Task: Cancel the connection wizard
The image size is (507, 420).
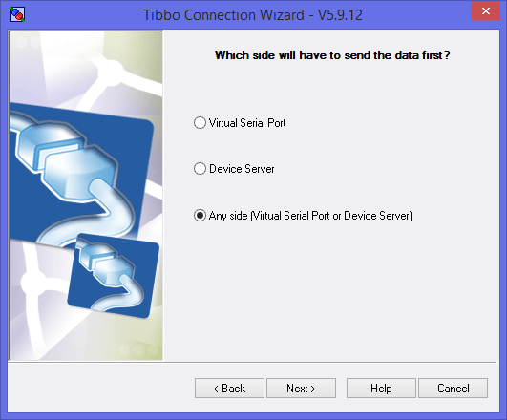Action: click(x=453, y=388)
